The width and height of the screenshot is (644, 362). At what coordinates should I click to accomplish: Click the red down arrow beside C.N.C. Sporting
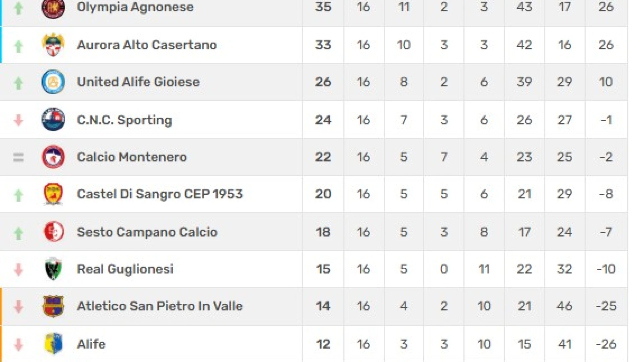(18, 120)
